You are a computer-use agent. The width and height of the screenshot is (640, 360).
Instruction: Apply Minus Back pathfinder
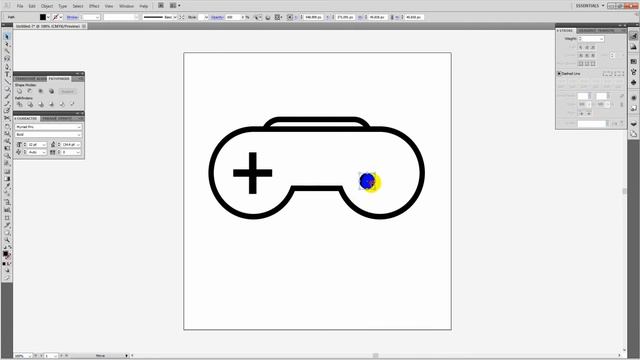point(72,104)
